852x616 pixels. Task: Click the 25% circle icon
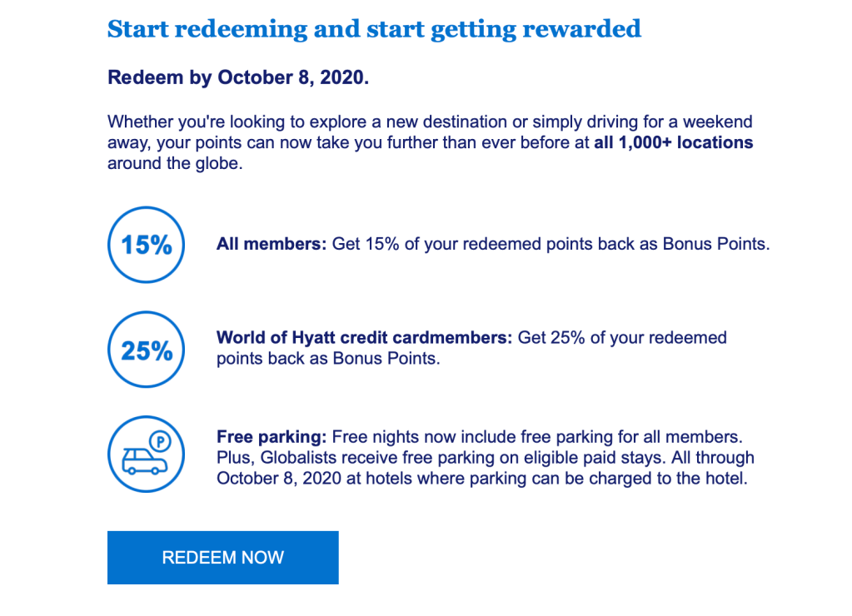click(x=146, y=350)
